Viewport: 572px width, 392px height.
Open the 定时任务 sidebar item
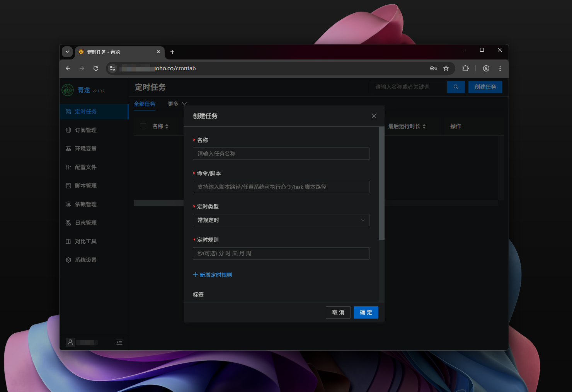tap(94, 112)
